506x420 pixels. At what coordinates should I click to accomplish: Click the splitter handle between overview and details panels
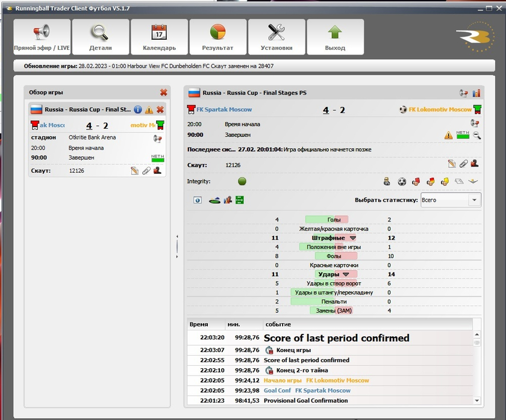177,247
